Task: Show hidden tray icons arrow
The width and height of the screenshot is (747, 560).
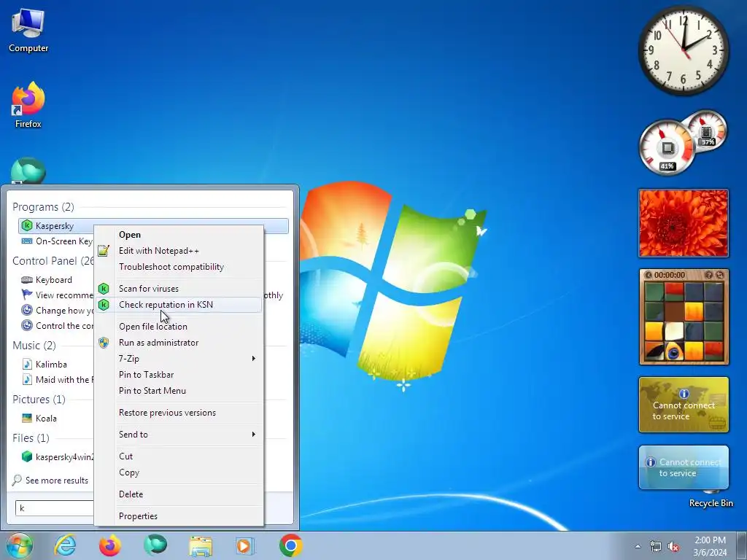Action: [638, 547]
